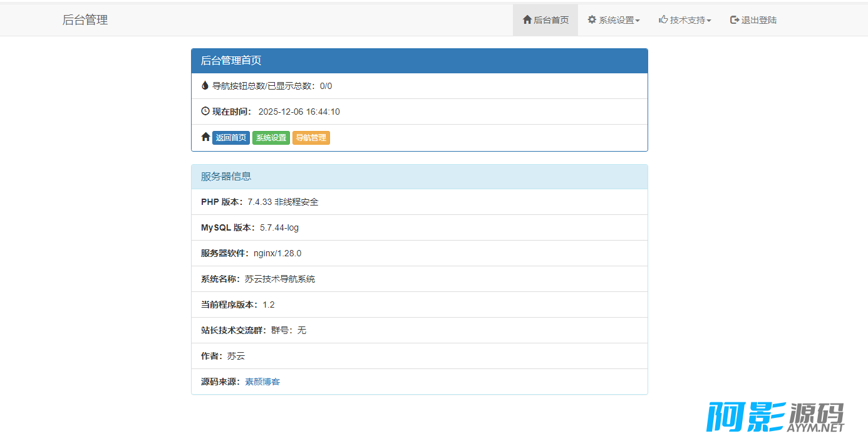Viewport: 868px width, 443px height.
Task: Click the 阿影源码 watermark logo
Action: 775,417
